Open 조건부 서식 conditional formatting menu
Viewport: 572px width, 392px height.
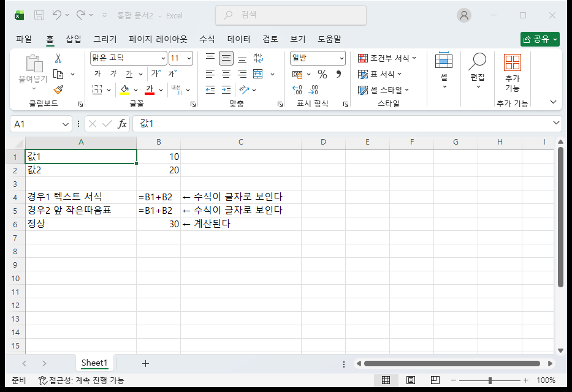coord(387,58)
